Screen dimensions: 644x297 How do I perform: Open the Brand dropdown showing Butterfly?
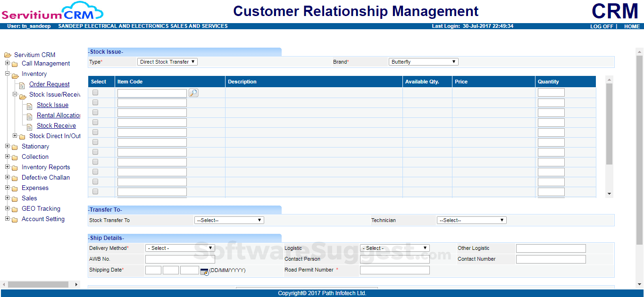(423, 61)
